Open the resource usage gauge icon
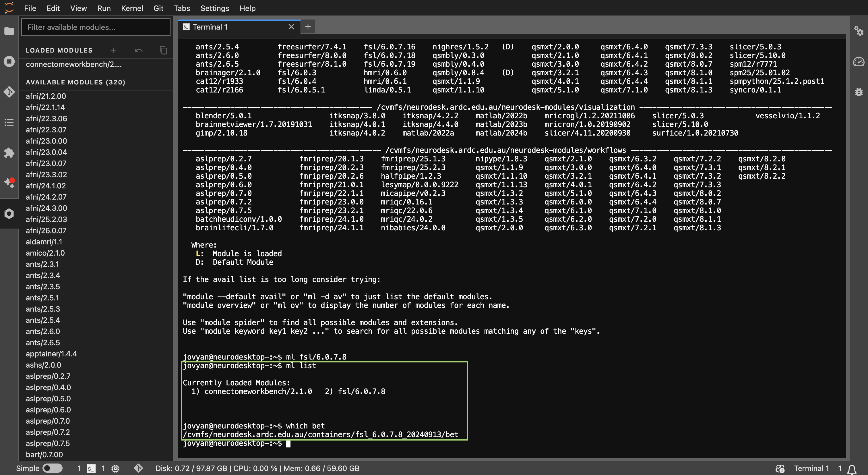 (x=859, y=61)
